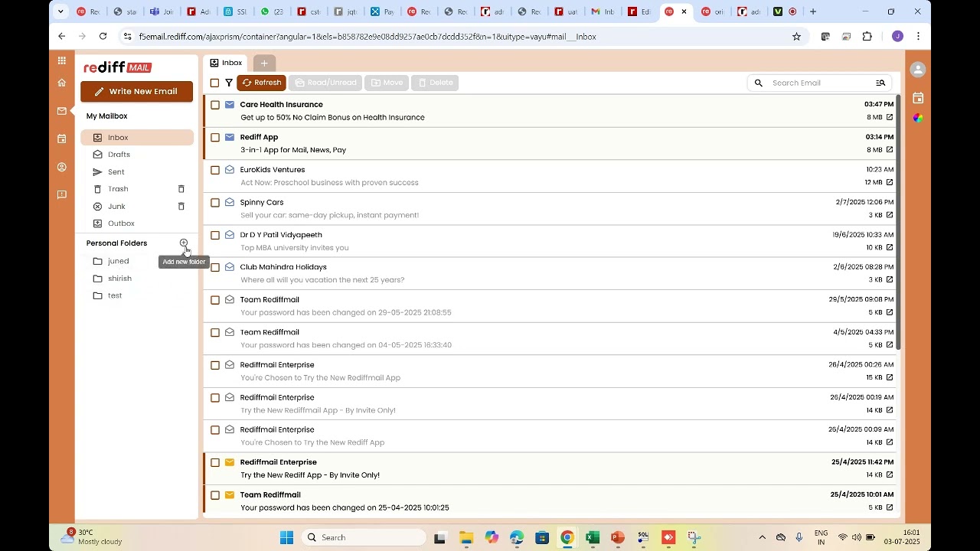Empty Junk using its bin icon

click(x=181, y=207)
